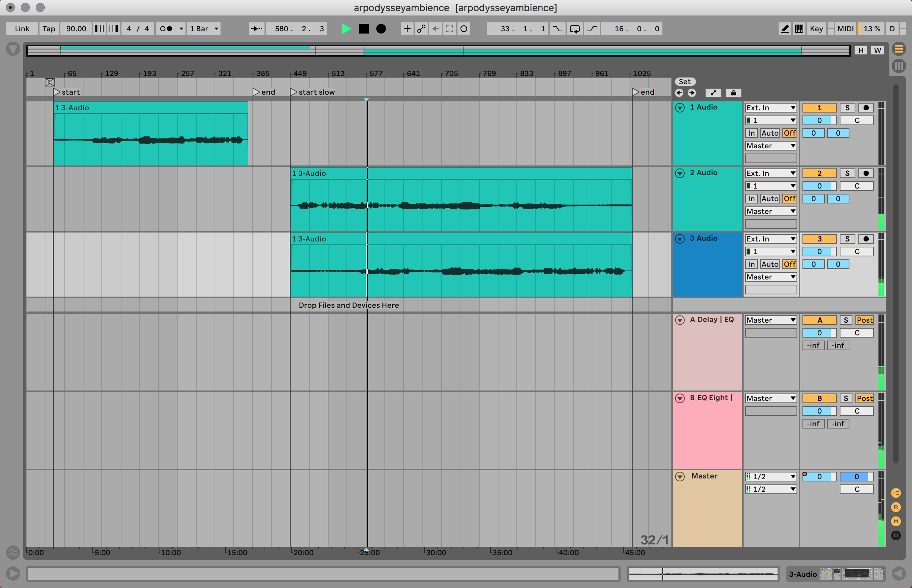Viewport: 912px width, 588px height.
Task: Toggle the arrangement loop switch
Action: (574, 29)
